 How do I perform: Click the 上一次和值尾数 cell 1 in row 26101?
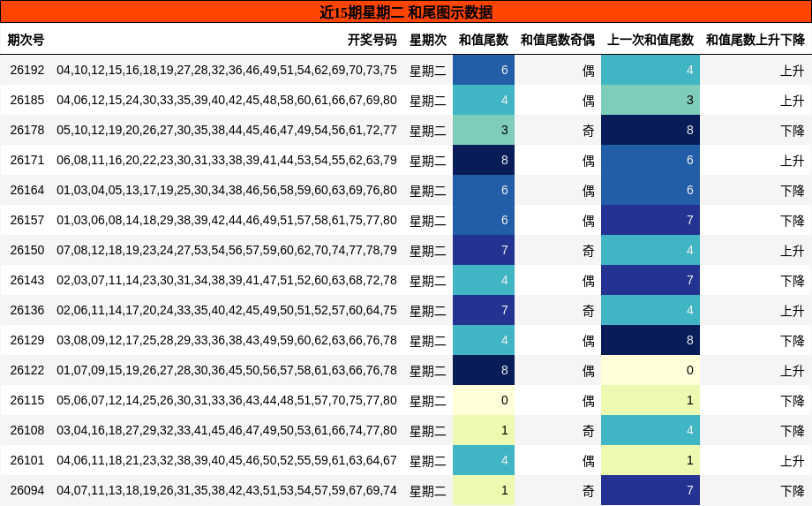(x=650, y=460)
